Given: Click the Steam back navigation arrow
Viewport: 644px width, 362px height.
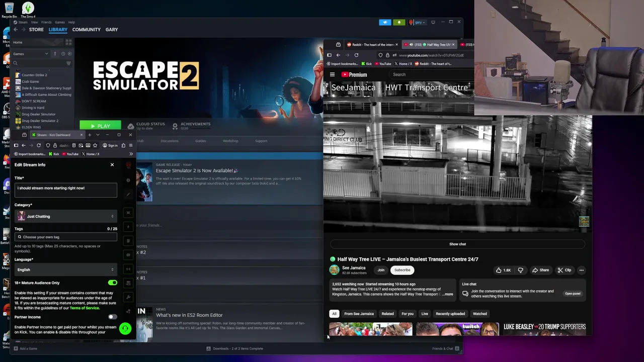Looking at the screenshot, I should 15,30.
